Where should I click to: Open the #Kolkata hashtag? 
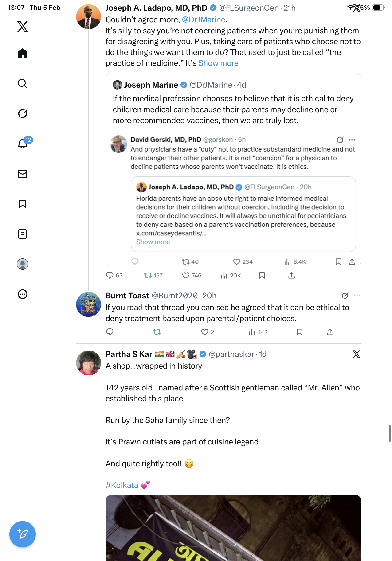pyautogui.click(x=122, y=485)
